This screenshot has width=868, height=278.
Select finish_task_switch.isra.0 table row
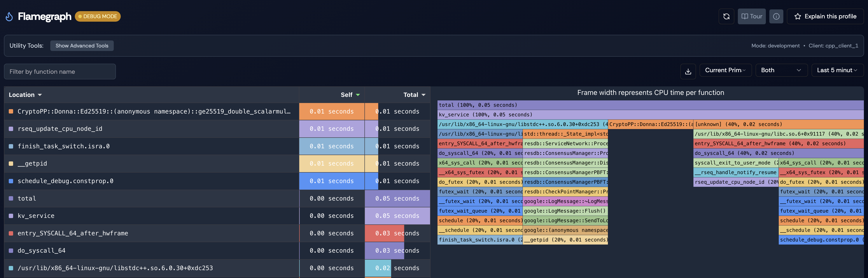coord(217,146)
